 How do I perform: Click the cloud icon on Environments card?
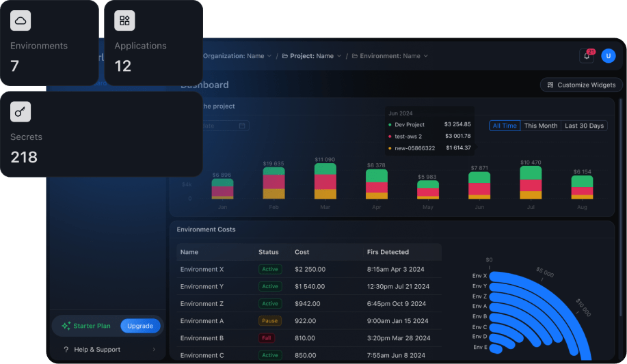(21, 21)
